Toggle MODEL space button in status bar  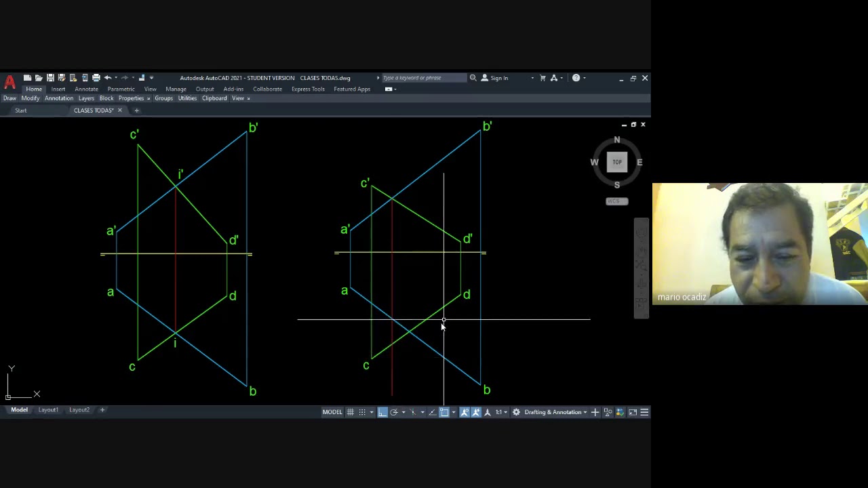coord(332,412)
